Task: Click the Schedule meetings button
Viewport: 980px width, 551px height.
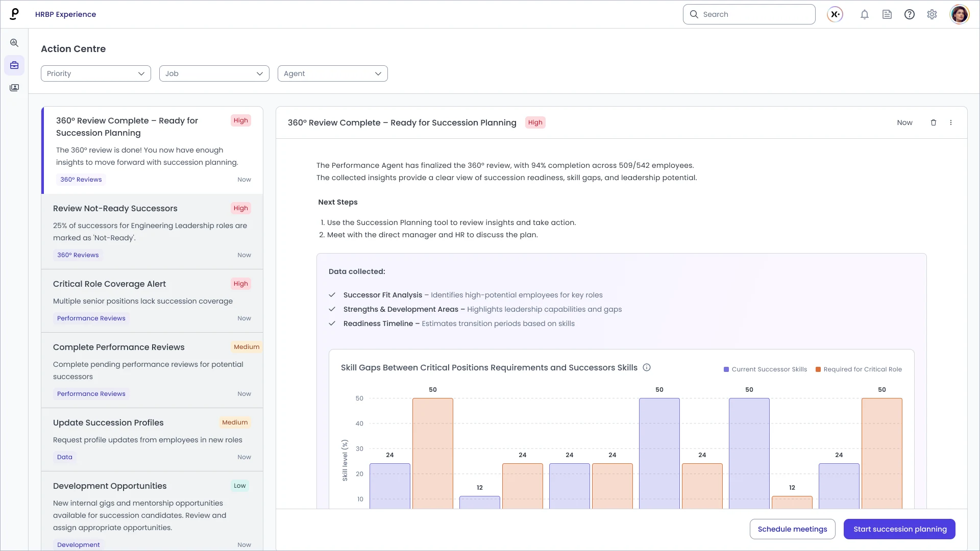Action: [793, 529]
